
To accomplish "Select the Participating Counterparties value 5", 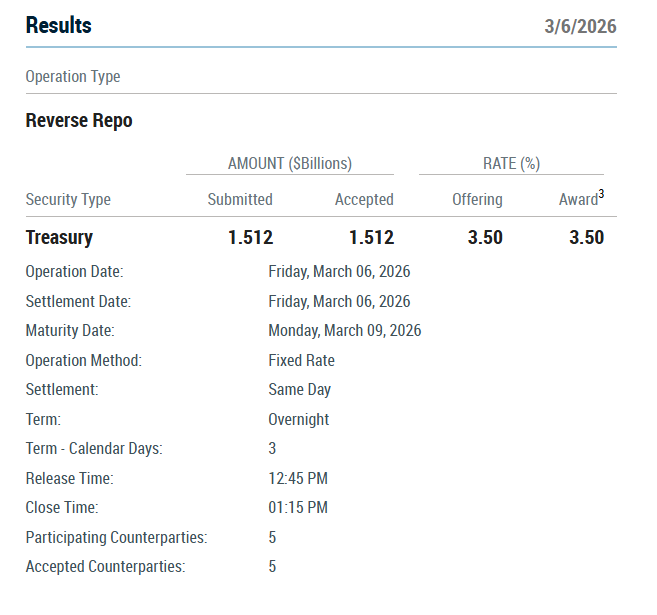I will (x=272, y=538).
